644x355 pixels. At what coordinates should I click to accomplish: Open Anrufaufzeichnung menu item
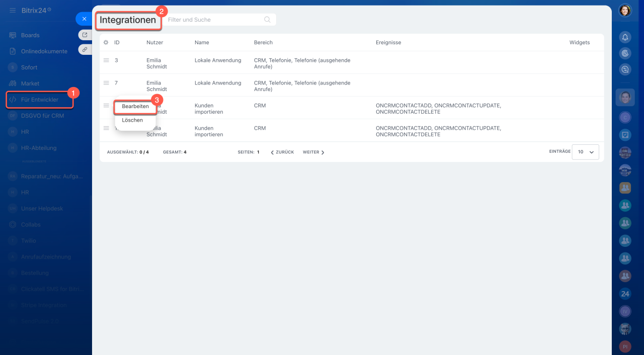pos(46,256)
